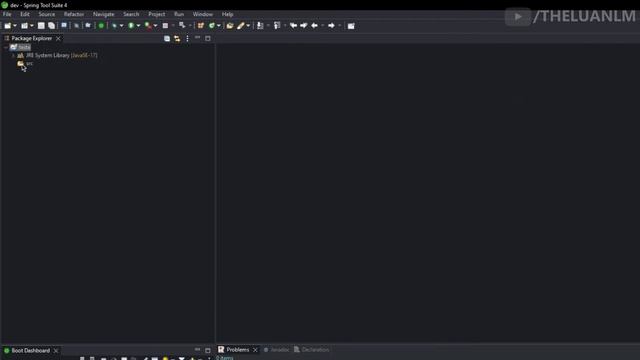Close the Package Explorer view

pos(58,38)
